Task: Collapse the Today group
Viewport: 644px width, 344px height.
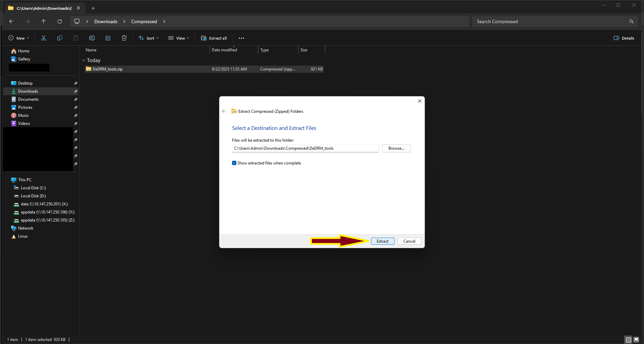Action: pyautogui.click(x=84, y=60)
